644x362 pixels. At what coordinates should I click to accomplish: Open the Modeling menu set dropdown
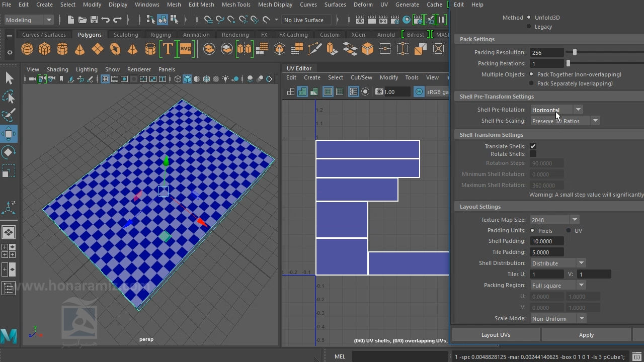tap(29, 20)
